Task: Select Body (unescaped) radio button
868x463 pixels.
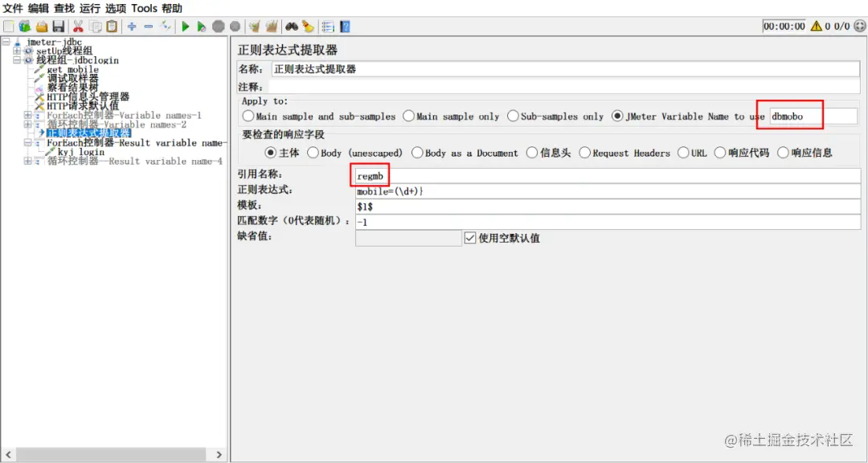Action: tap(313, 152)
